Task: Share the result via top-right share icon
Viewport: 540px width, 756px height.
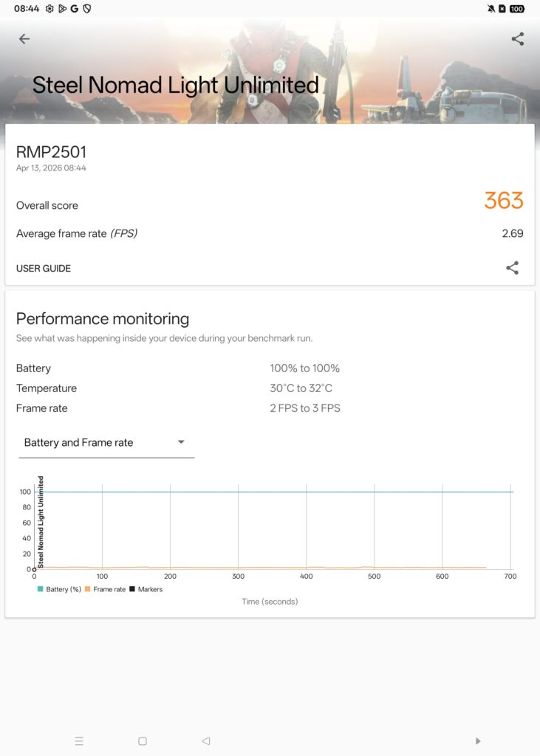Action: tap(518, 38)
